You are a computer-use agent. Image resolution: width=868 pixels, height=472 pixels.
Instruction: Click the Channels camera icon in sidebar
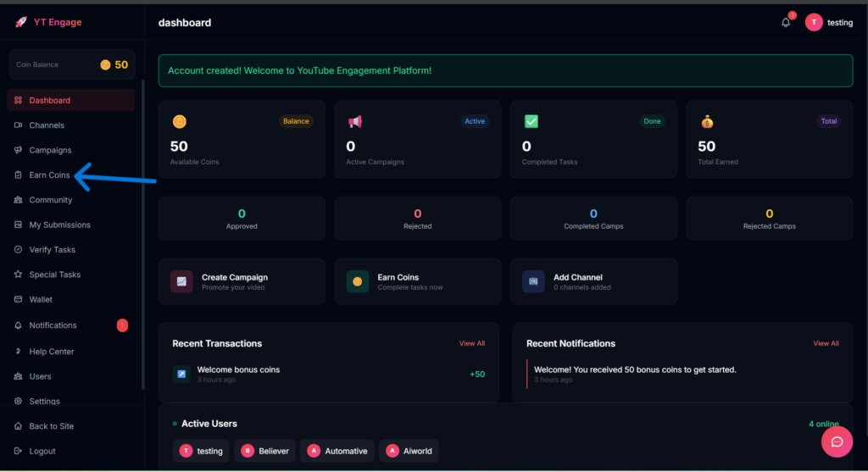pos(19,125)
